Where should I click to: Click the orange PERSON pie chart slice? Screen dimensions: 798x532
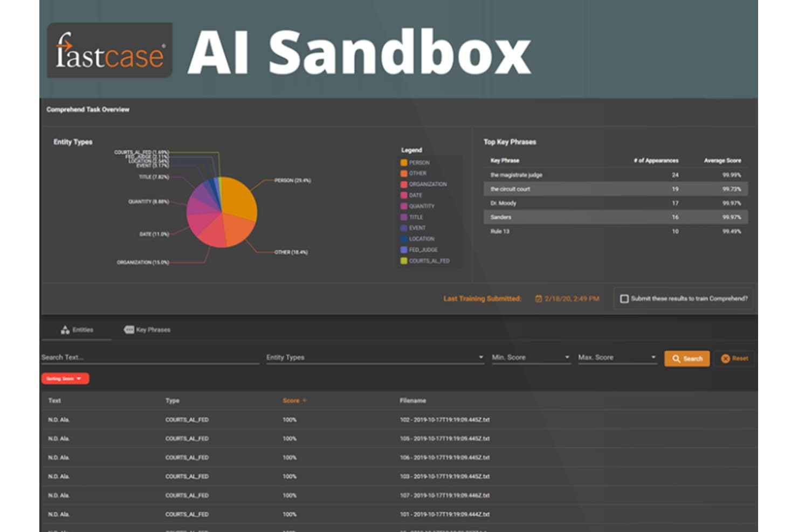click(x=240, y=197)
